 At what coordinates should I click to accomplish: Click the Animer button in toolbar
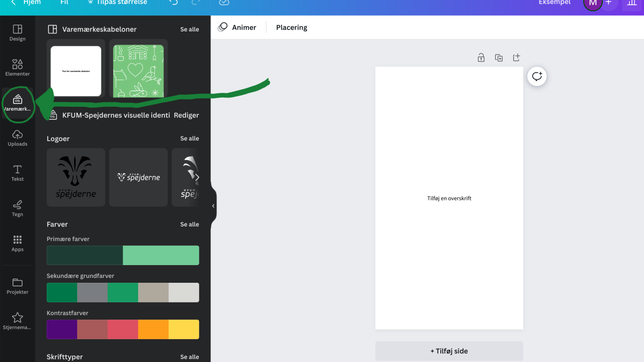point(237,27)
